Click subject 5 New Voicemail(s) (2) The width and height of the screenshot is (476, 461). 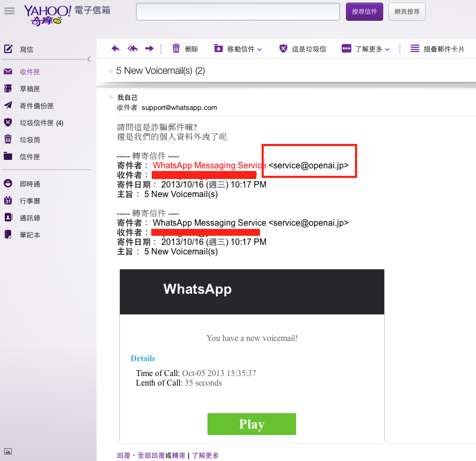pos(161,71)
